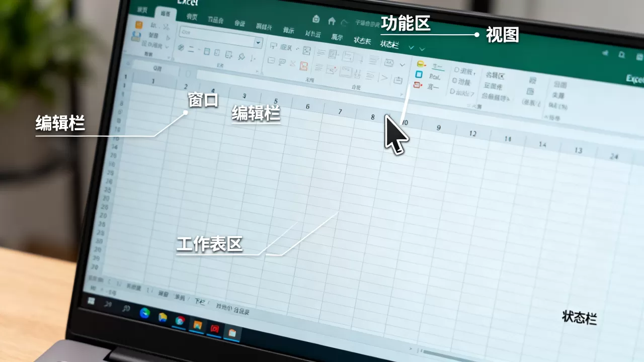Click the yellow highlight icon in the ribbon
This screenshot has width=644, height=362.
421,64
